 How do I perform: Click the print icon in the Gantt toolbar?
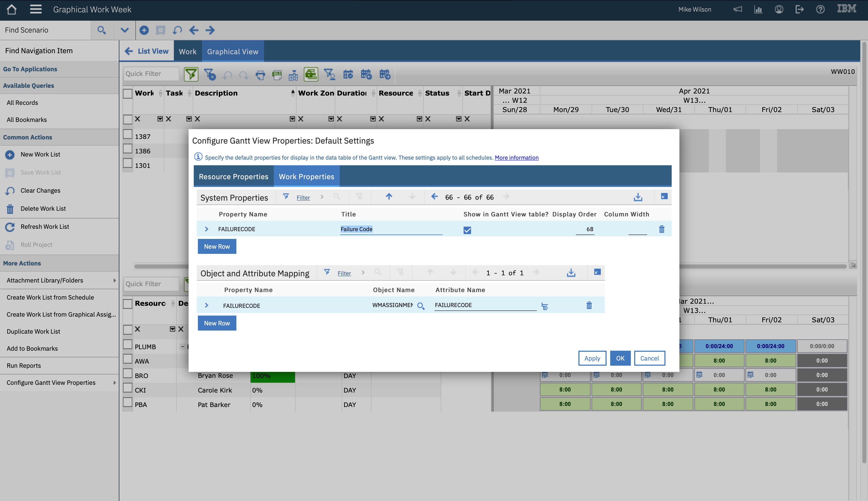click(x=260, y=75)
